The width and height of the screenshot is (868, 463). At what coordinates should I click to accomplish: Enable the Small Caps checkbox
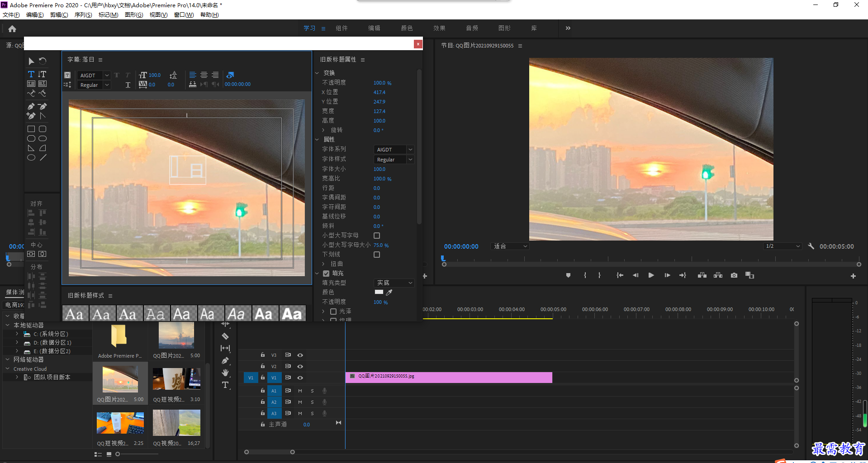[377, 236]
